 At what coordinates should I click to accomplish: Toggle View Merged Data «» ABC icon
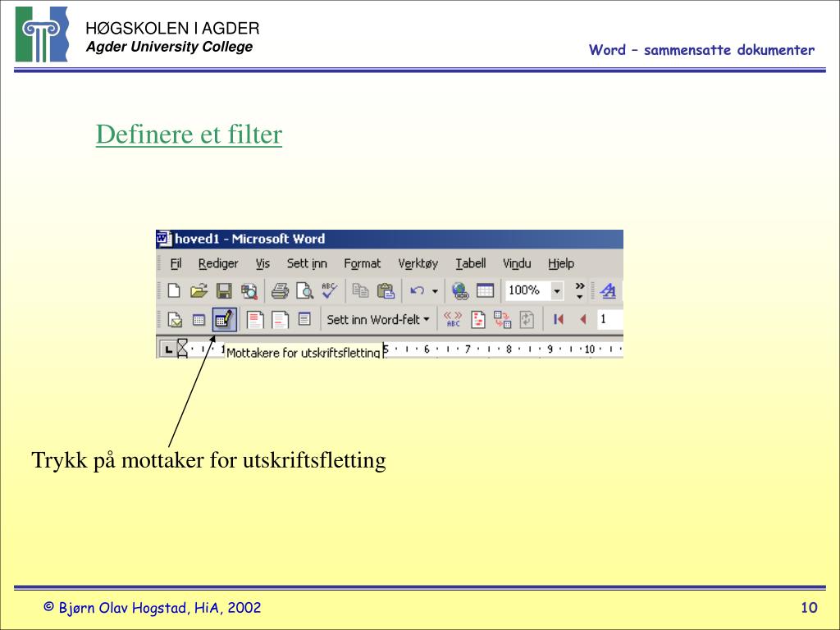coord(453,320)
